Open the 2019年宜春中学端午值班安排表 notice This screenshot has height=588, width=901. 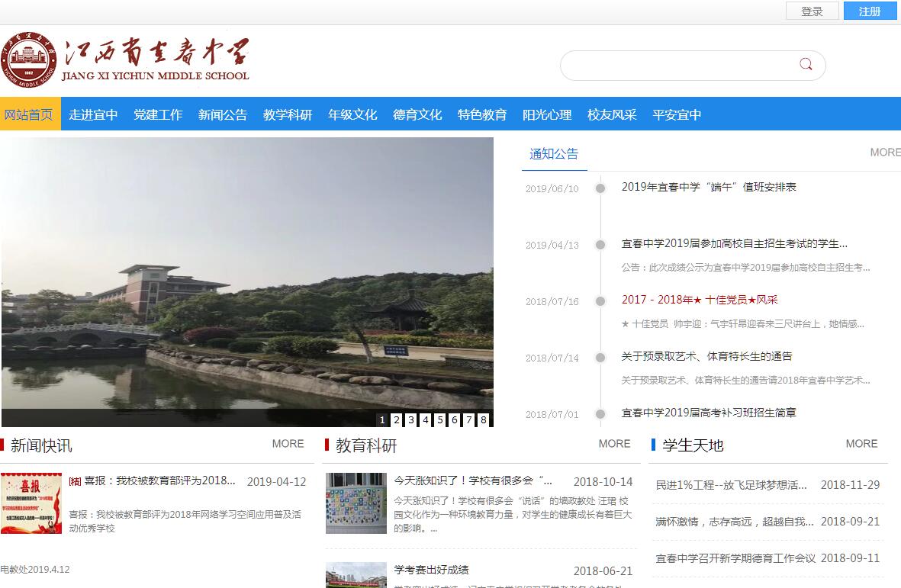point(709,187)
